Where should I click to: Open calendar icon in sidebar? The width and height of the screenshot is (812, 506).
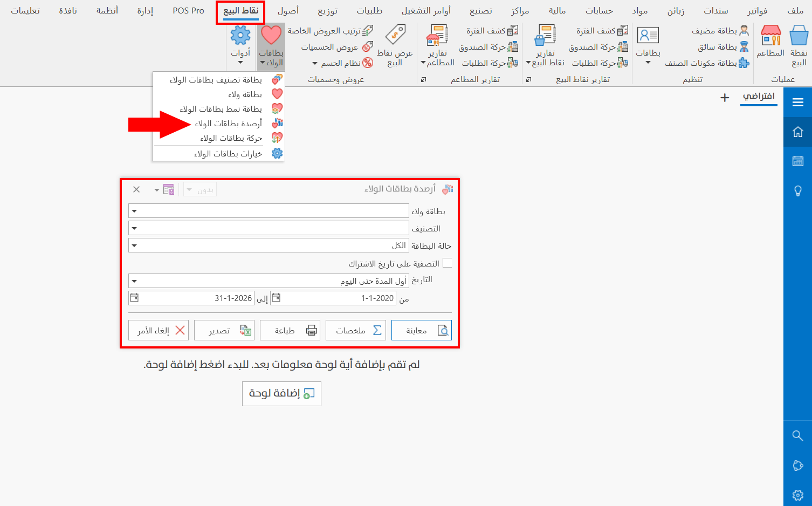pos(798,161)
